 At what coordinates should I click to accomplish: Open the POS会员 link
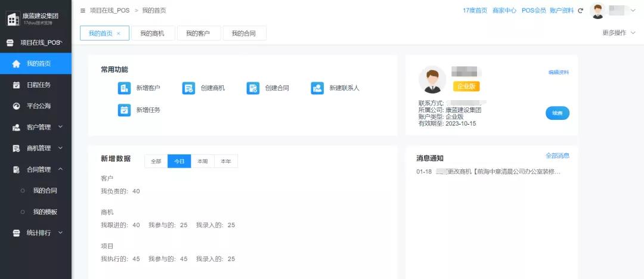(x=534, y=11)
